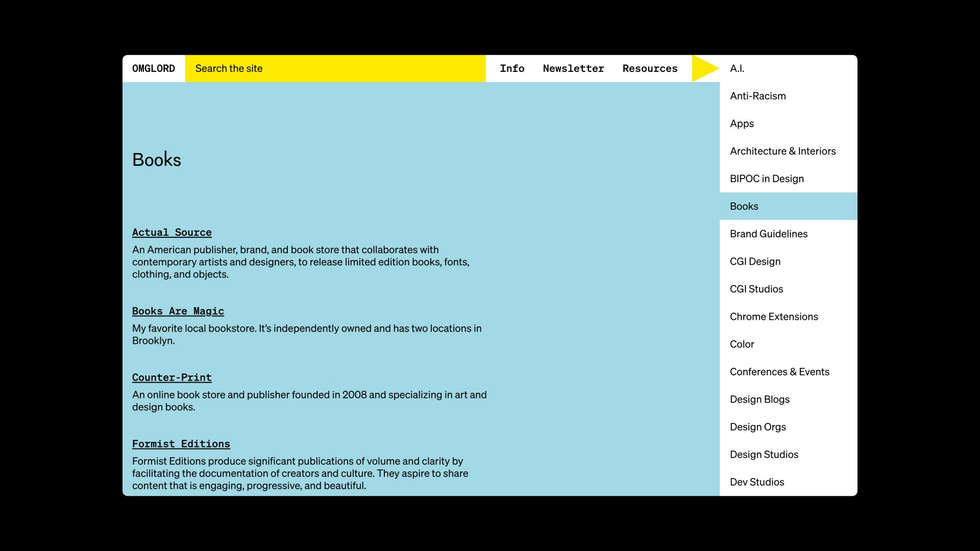This screenshot has height=551, width=980.
Task: Focus the Search the site field
Action: (x=335, y=68)
